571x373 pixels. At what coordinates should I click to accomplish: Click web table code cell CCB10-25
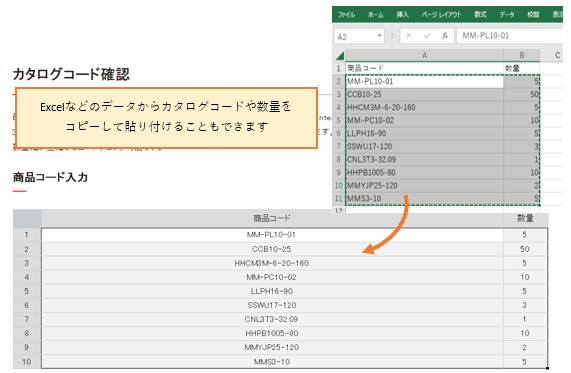(272, 249)
